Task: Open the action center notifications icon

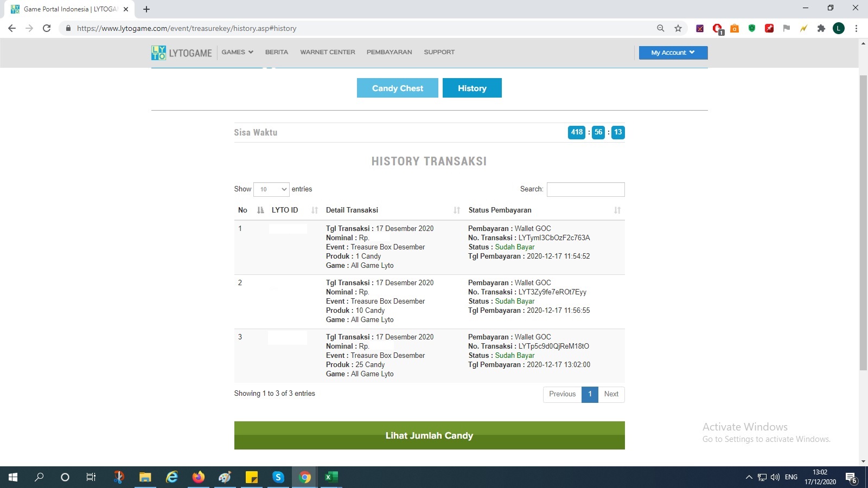Action: [851, 478]
